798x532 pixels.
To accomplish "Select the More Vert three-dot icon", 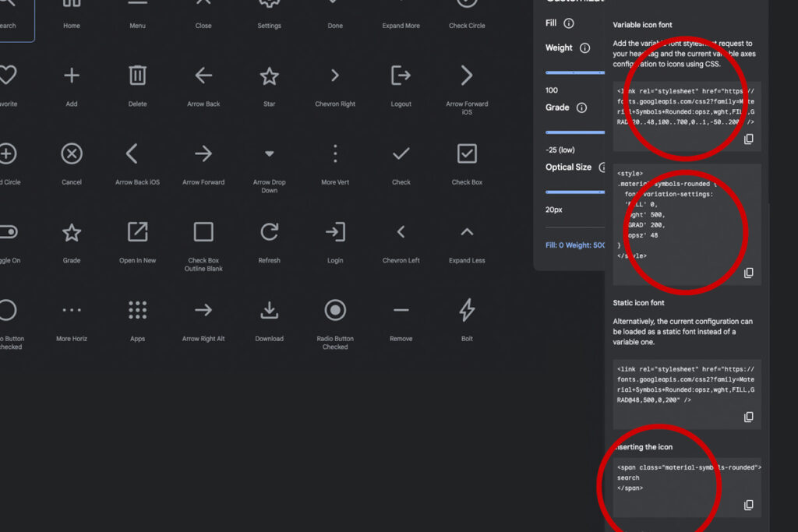I will [x=335, y=153].
